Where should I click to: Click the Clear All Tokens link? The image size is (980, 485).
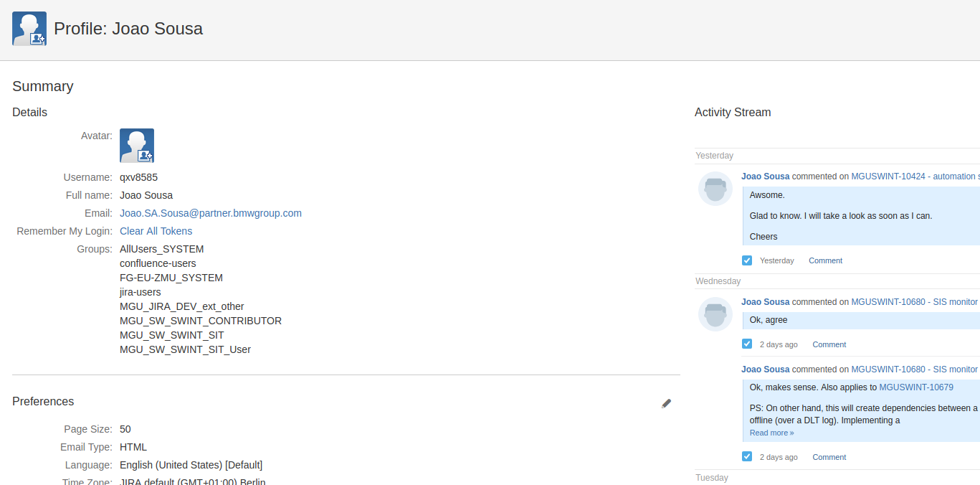(156, 231)
